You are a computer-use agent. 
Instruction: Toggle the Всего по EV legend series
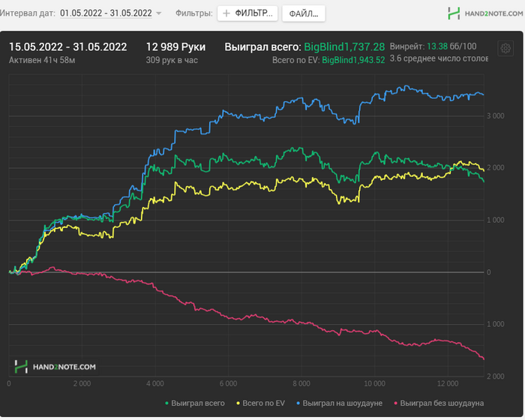click(x=260, y=403)
